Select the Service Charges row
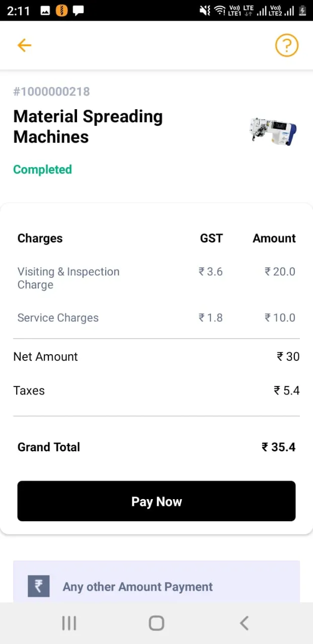 [156, 317]
